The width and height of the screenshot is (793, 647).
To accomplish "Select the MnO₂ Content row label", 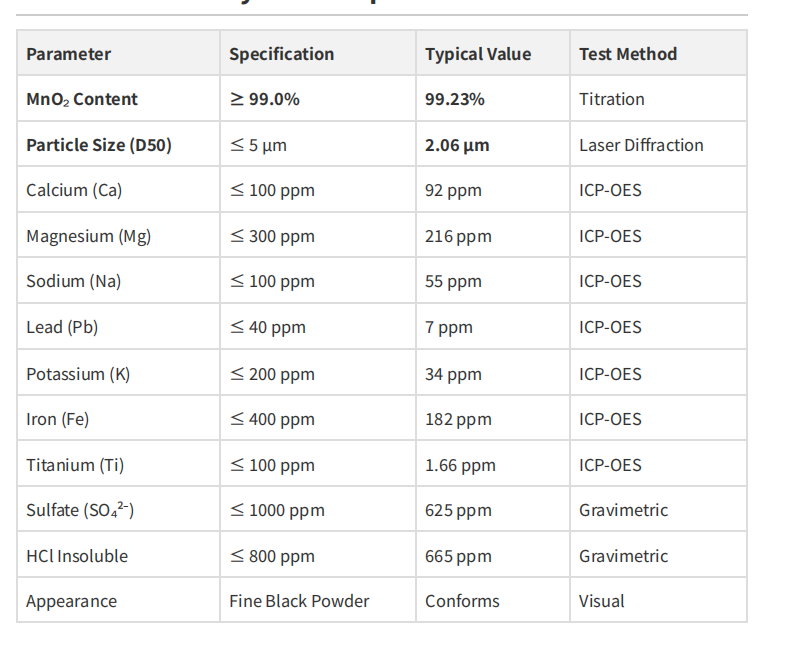I will pos(82,99).
